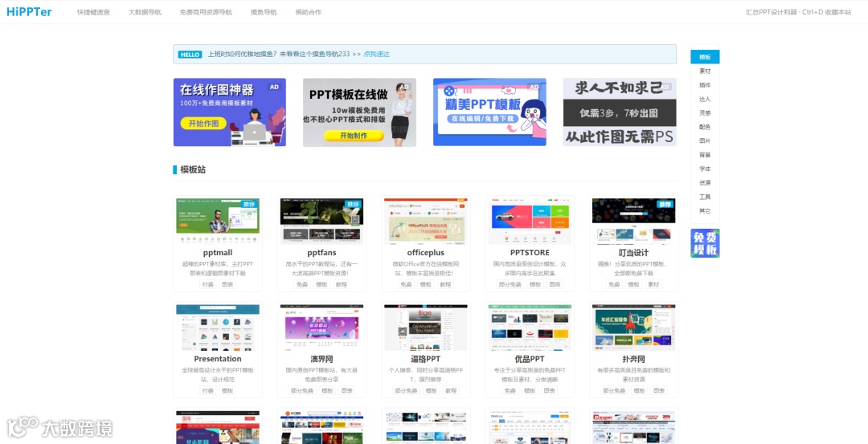Open the pptfans site thumbnail

pyautogui.click(x=321, y=221)
